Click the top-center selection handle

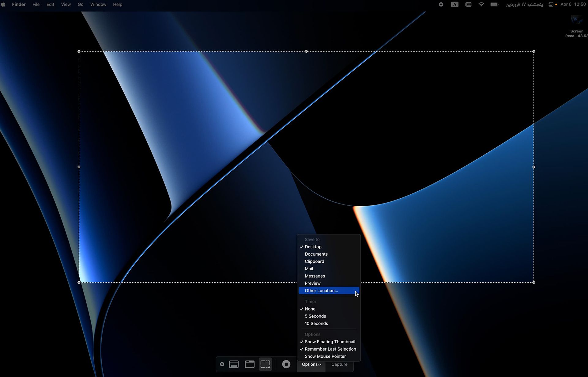click(x=306, y=51)
